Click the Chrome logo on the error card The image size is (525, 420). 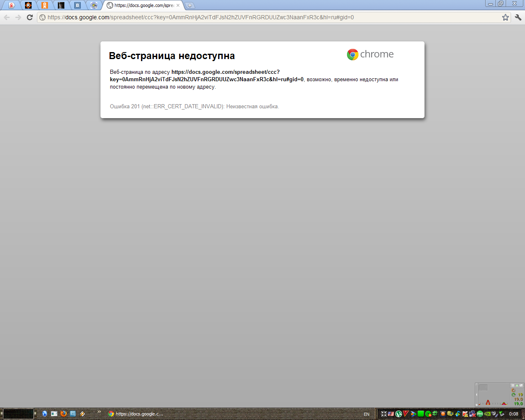coord(370,54)
